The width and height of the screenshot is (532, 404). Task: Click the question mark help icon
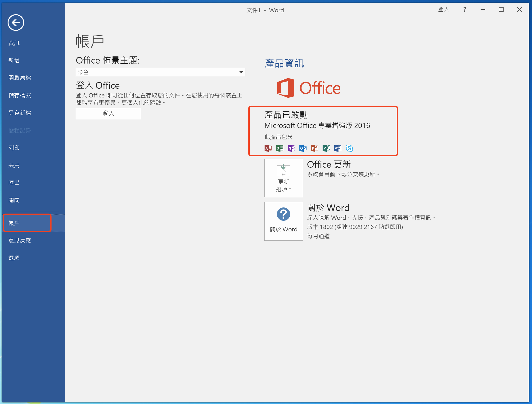pos(464,10)
